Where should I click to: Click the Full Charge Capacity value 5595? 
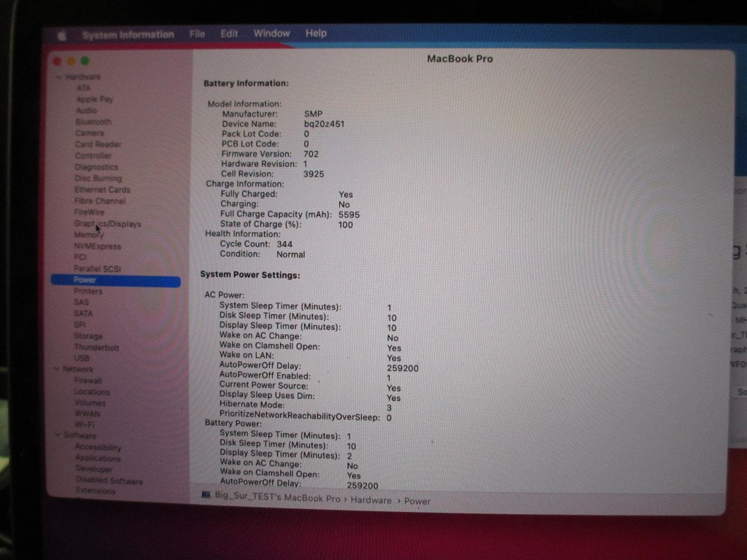349,215
